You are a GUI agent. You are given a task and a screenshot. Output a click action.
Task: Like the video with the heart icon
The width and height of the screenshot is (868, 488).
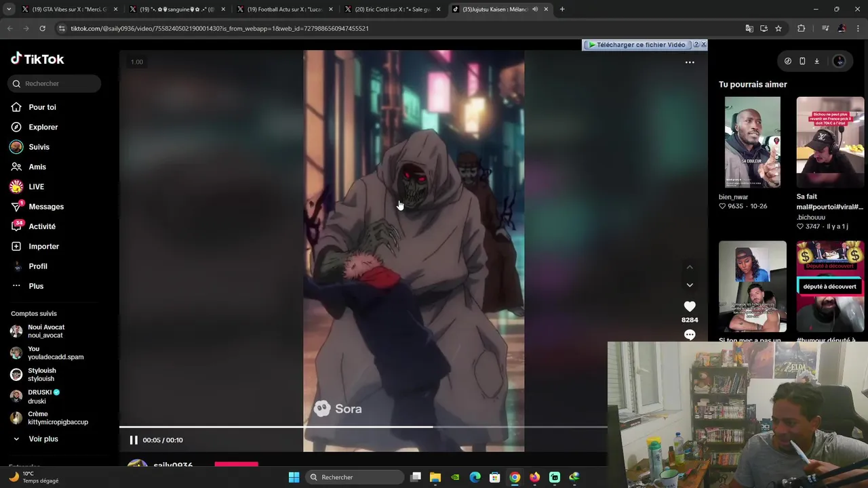coord(690,306)
